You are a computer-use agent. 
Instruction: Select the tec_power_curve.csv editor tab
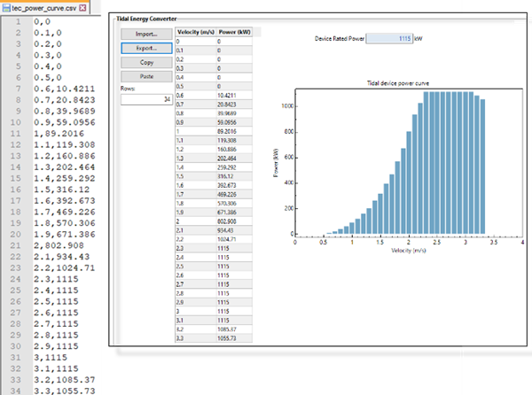pyautogui.click(x=40, y=7)
